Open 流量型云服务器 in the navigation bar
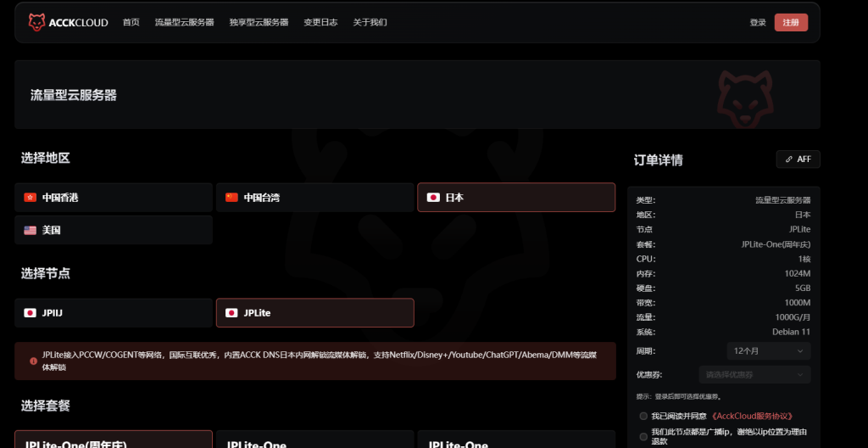Viewport: 868px width, 448px height. point(184,23)
